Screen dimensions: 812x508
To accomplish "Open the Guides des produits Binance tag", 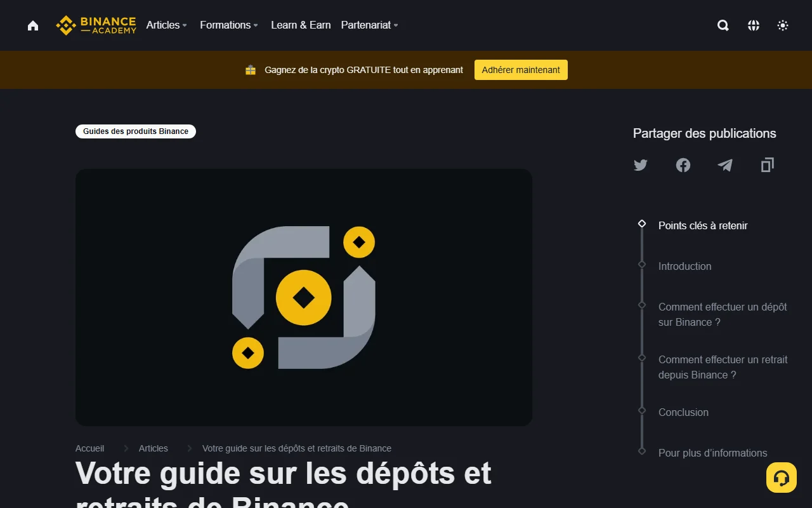I will 136,131.
